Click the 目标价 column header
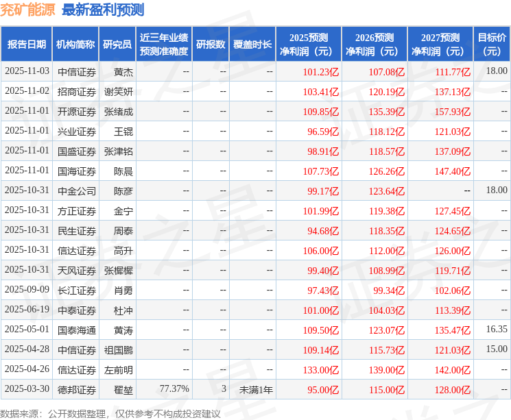The image size is (511, 420). tap(492, 45)
